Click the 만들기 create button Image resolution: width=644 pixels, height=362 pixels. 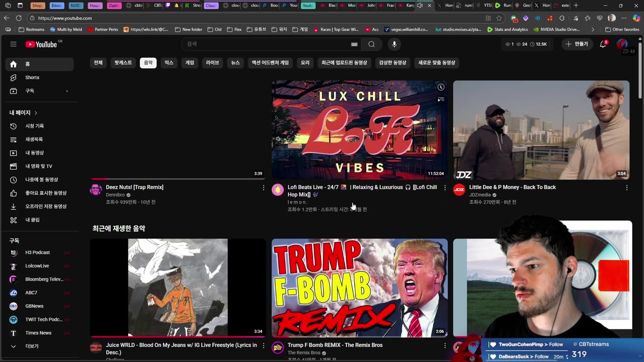click(577, 44)
